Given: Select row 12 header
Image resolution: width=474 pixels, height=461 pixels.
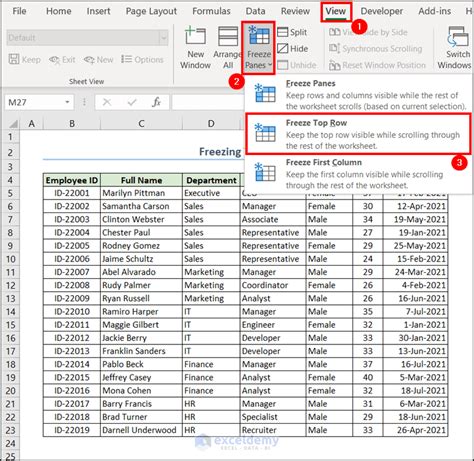Looking at the screenshot, I should point(10,285).
